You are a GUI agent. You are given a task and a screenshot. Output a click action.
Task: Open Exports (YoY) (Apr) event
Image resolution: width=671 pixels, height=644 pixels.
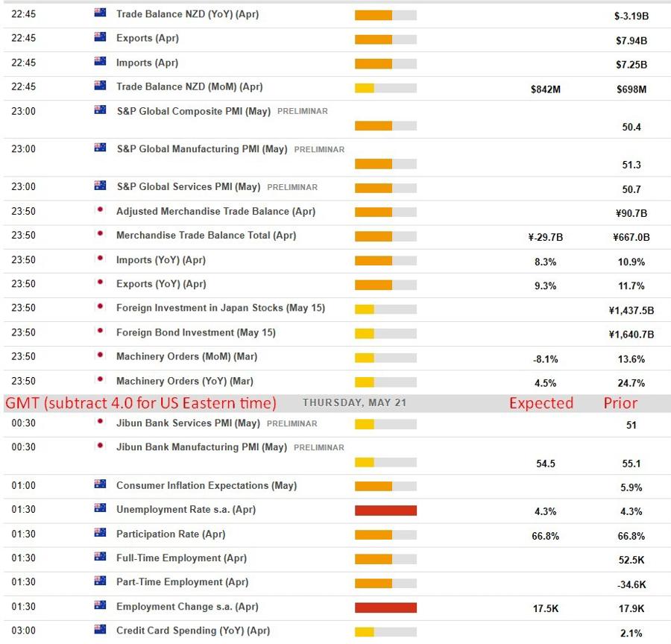point(161,284)
